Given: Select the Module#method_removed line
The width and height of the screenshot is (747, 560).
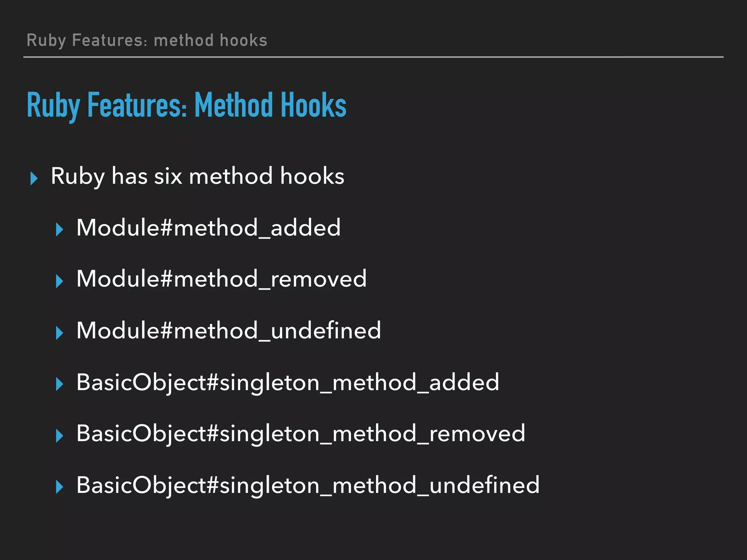Looking at the screenshot, I should (221, 279).
